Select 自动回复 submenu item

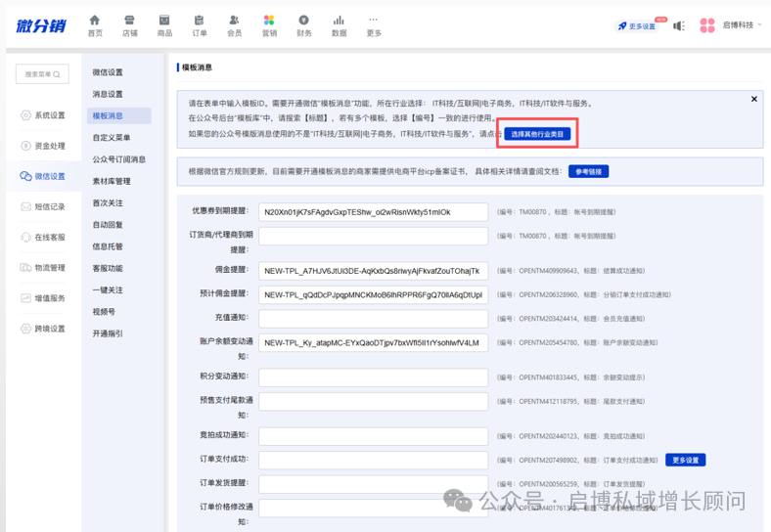108,225
